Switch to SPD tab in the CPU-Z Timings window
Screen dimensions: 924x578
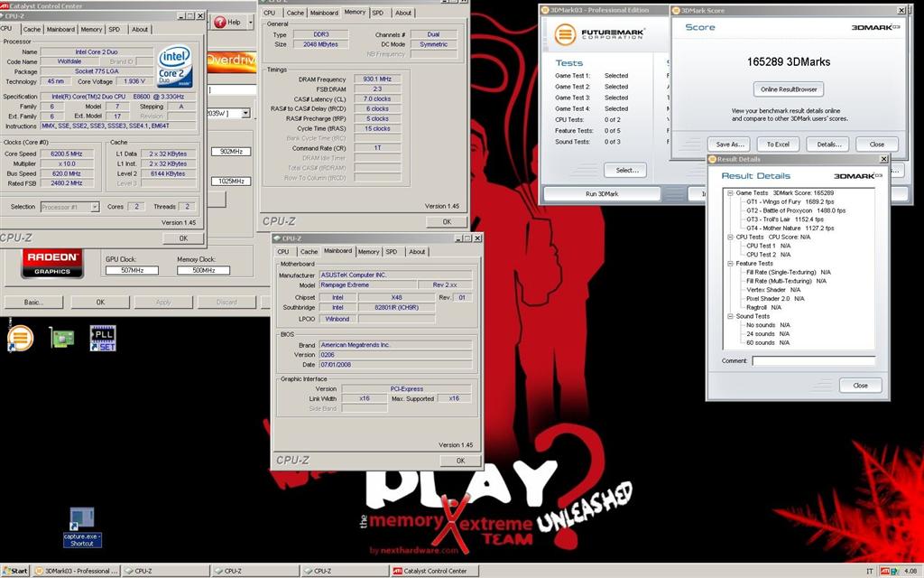click(x=378, y=13)
